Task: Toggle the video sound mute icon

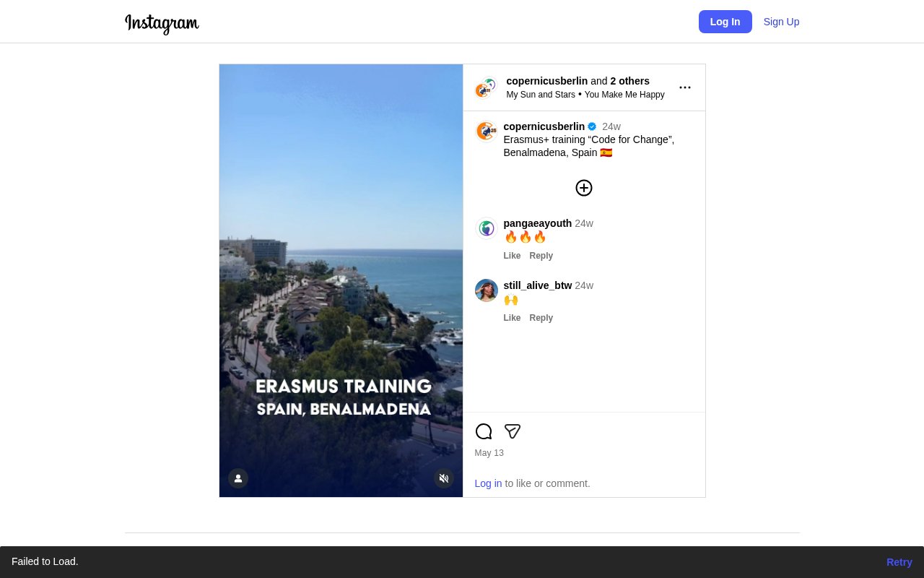Action: click(x=444, y=478)
